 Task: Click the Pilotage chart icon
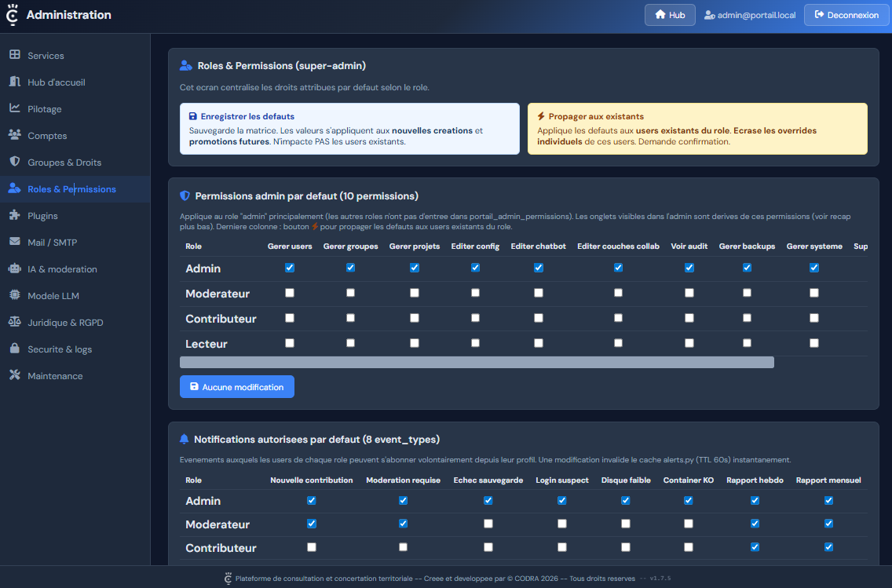(14, 108)
